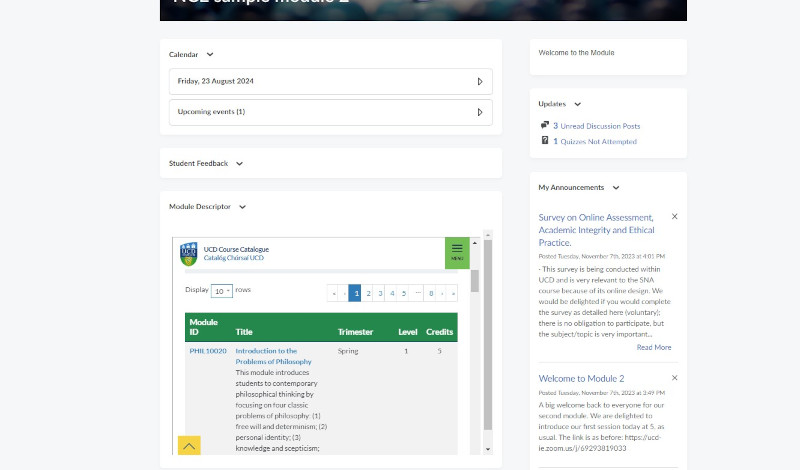Open Introduction to the Problems of Philosophy link
800x470 pixels.
[273, 356]
